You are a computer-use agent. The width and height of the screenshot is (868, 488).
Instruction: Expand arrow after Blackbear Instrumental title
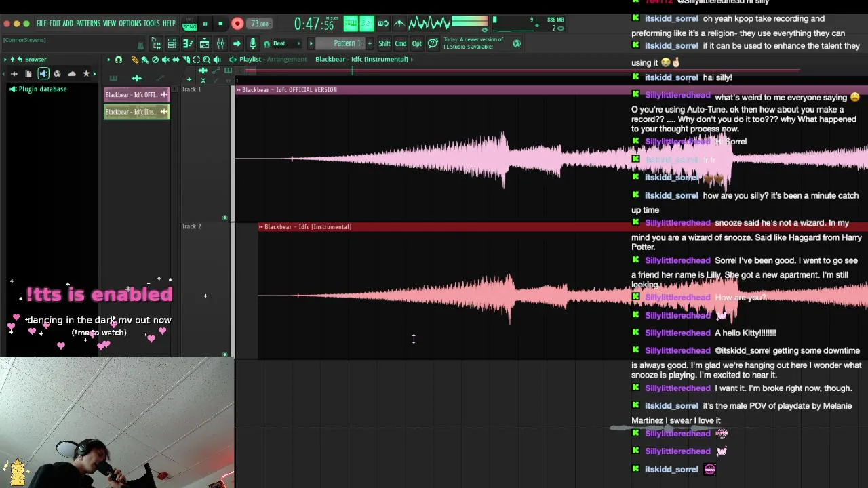point(412,59)
